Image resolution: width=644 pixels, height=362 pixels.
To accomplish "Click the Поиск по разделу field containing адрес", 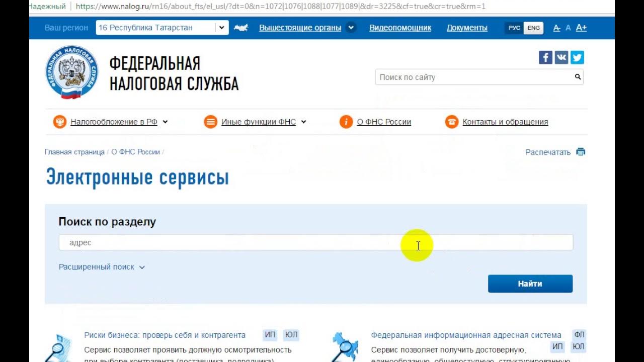I will point(316,242).
